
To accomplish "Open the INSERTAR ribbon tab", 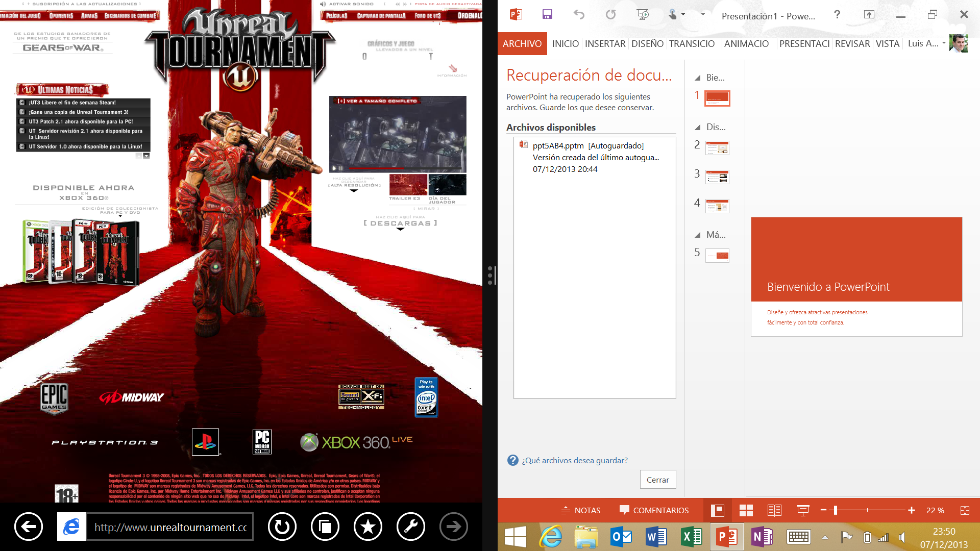I will pos(605,44).
